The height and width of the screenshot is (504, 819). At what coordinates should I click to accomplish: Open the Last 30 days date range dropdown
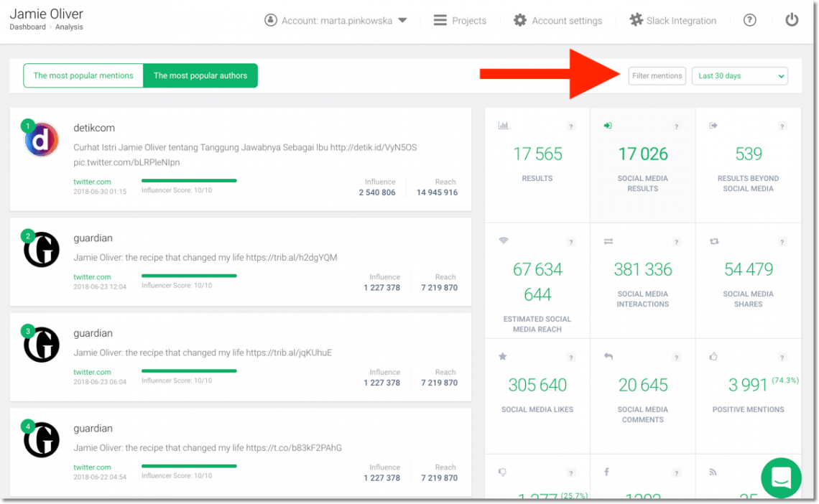pyautogui.click(x=739, y=75)
